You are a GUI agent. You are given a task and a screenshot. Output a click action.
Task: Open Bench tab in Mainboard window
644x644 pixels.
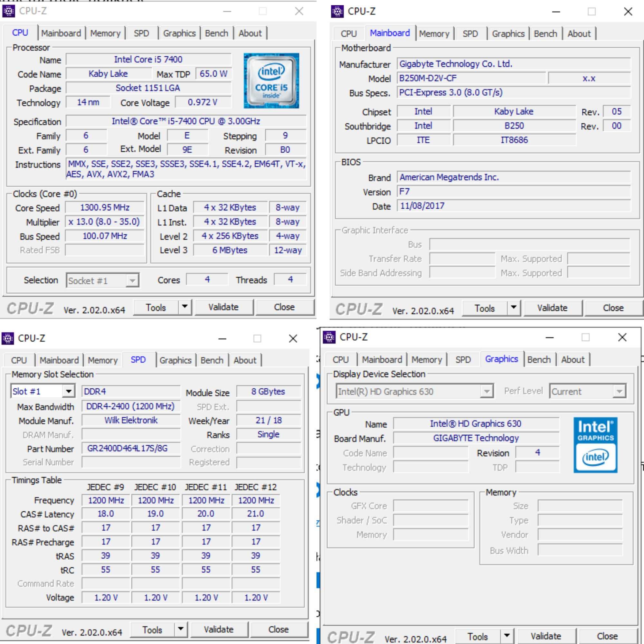click(x=545, y=34)
